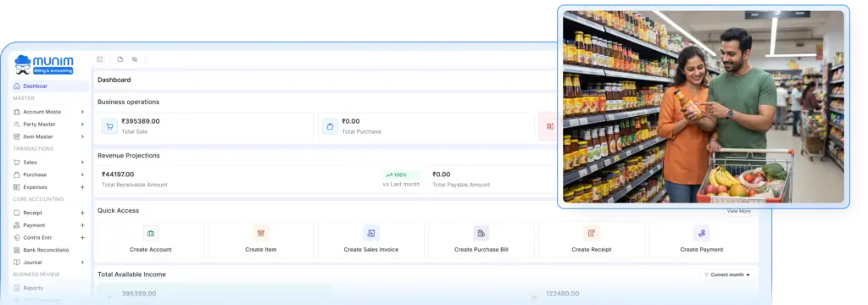Open the Current month dropdown
868x305 pixels.
(x=726, y=274)
